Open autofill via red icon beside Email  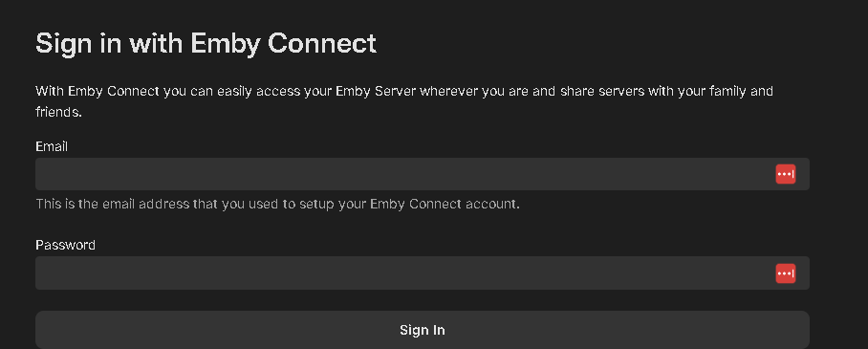coord(786,174)
